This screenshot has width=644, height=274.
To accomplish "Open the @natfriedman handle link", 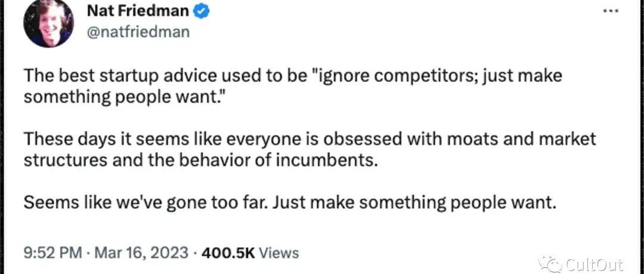I will pyautogui.click(x=138, y=32).
